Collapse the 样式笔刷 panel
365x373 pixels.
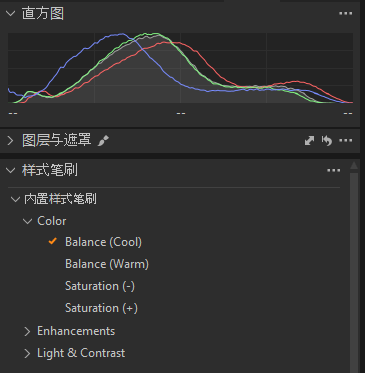point(11,171)
